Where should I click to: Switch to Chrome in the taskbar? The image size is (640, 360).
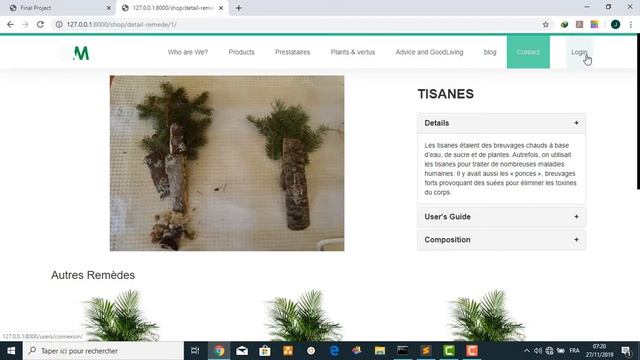[x=219, y=351]
